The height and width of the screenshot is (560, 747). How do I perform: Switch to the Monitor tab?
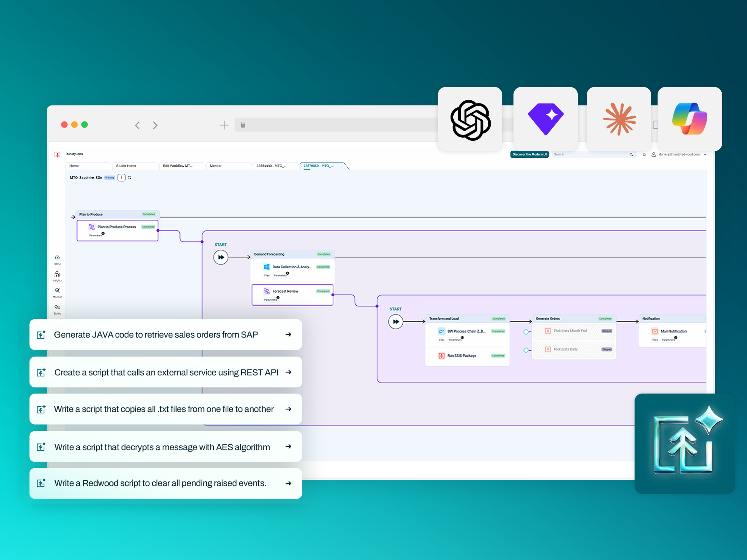click(x=216, y=166)
